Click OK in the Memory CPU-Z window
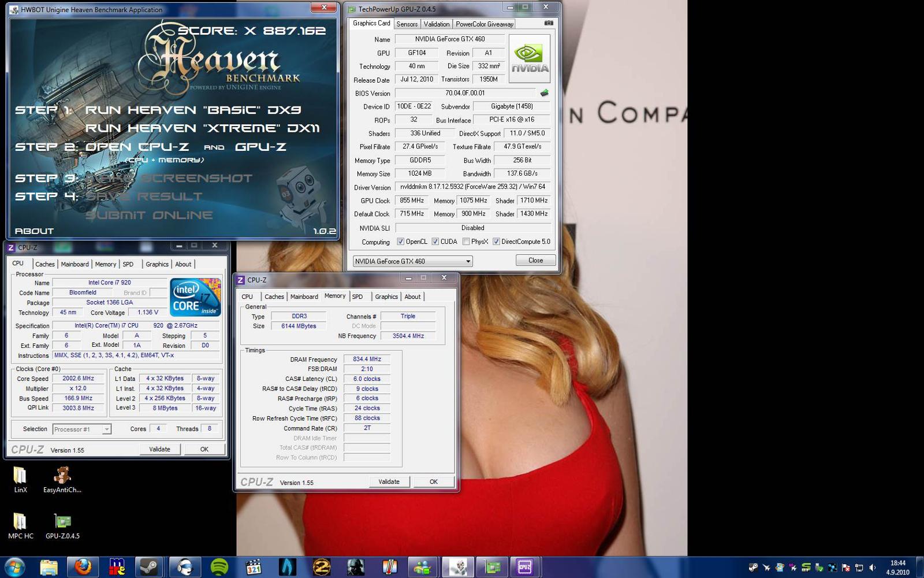The height and width of the screenshot is (578, 924). click(433, 481)
